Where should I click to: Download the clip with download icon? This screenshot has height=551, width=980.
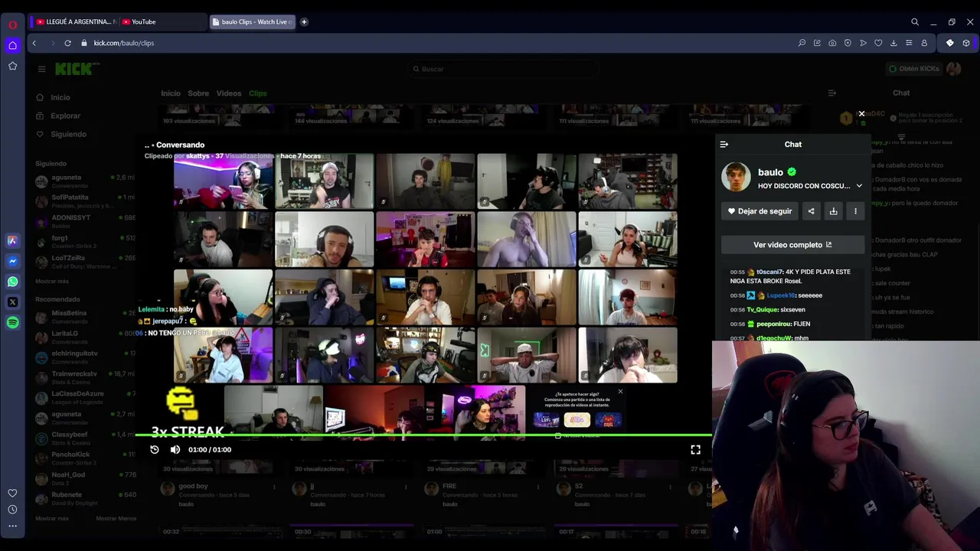[x=833, y=211]
